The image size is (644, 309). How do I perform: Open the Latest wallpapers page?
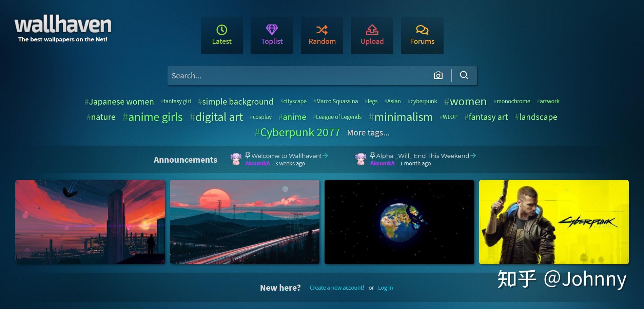[x=222, y=35]
